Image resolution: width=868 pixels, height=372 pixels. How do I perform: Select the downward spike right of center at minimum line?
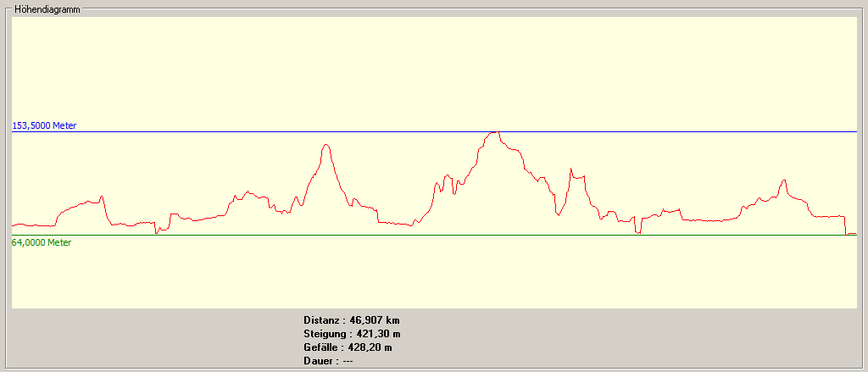(x=637, y=232)
